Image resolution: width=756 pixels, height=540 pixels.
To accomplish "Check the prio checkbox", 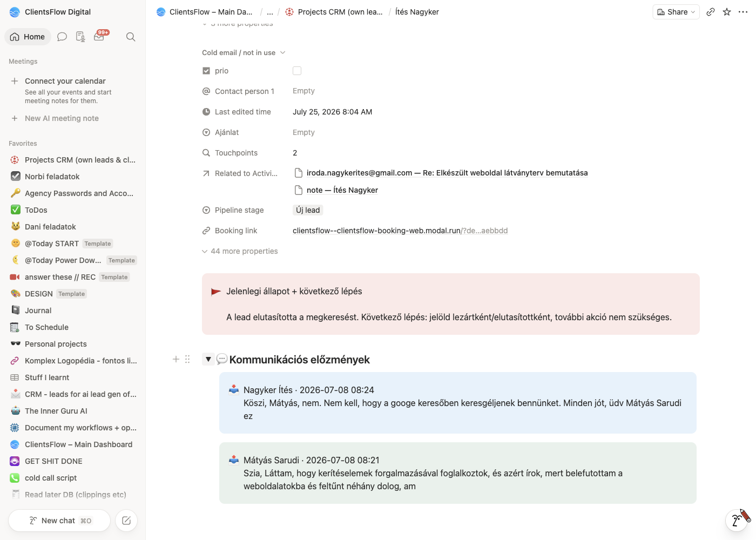I will click(x=297, y=71).
